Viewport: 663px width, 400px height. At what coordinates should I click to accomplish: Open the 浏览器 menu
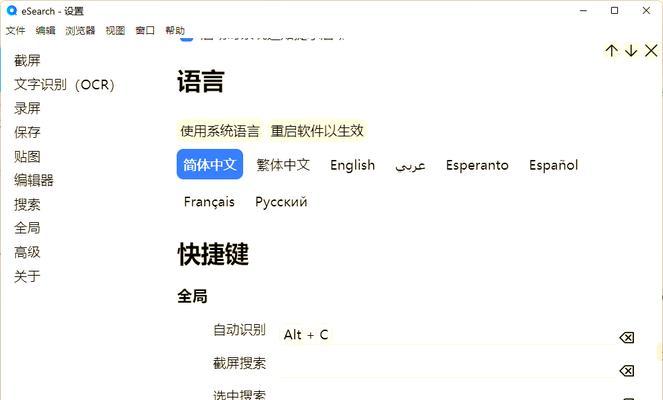pyautogui.click(x=80, y=30)
